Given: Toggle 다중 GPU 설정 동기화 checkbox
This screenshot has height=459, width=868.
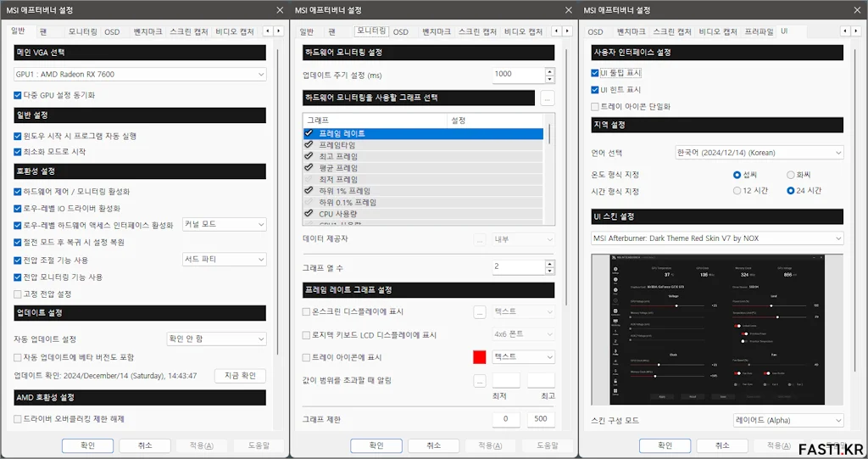Looking at the screenshot, I should (18, 95).
